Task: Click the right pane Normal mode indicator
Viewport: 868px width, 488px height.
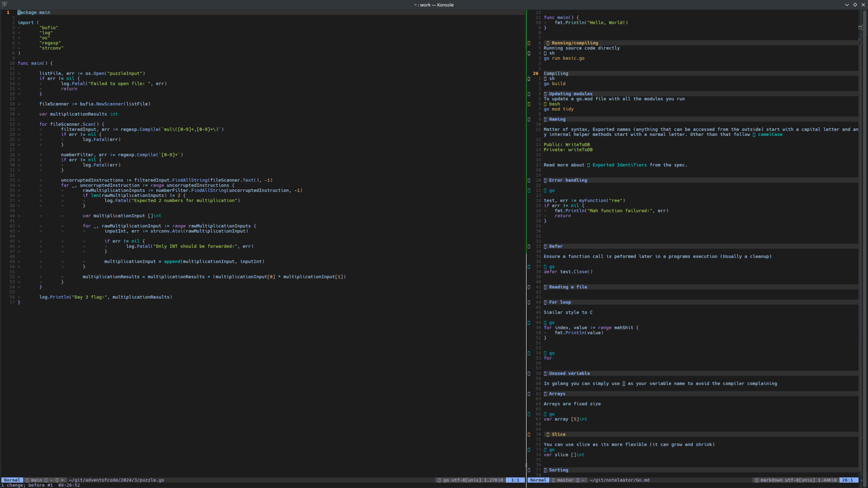Action: [538, 480]
